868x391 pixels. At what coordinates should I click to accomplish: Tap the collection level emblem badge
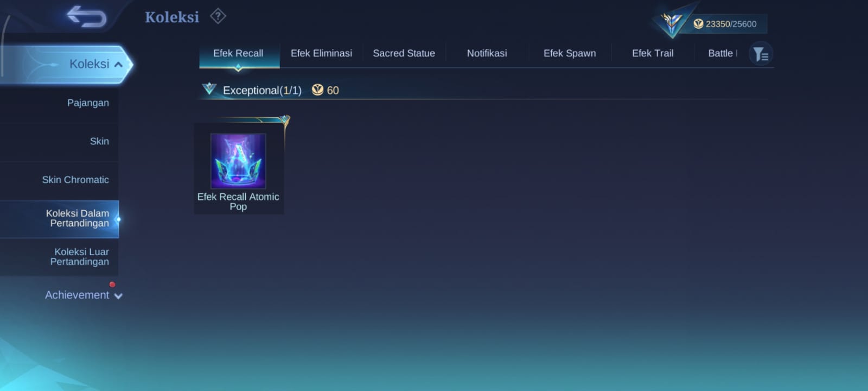[x=672, y=22]
